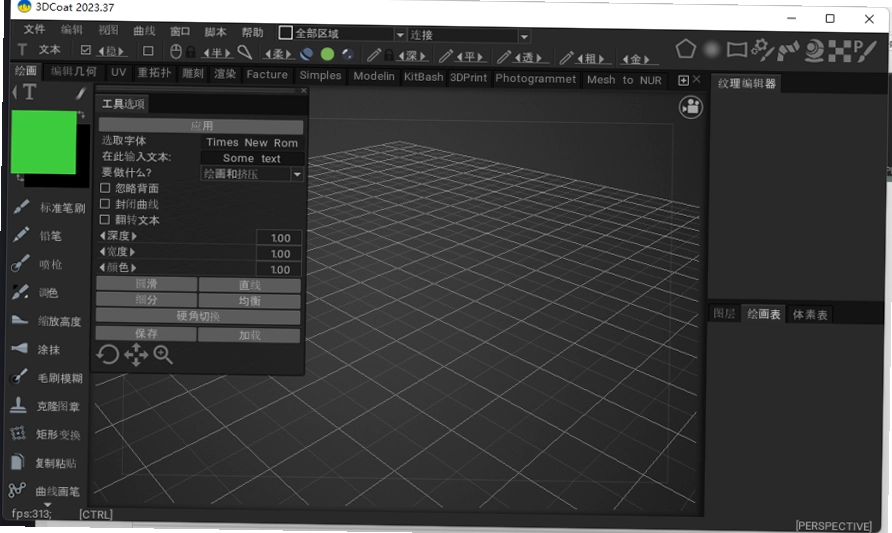Viewport: 892px width, 533px height.
Task: Select the Color adjust (调色) tool
Action: (x=35, y=292)
